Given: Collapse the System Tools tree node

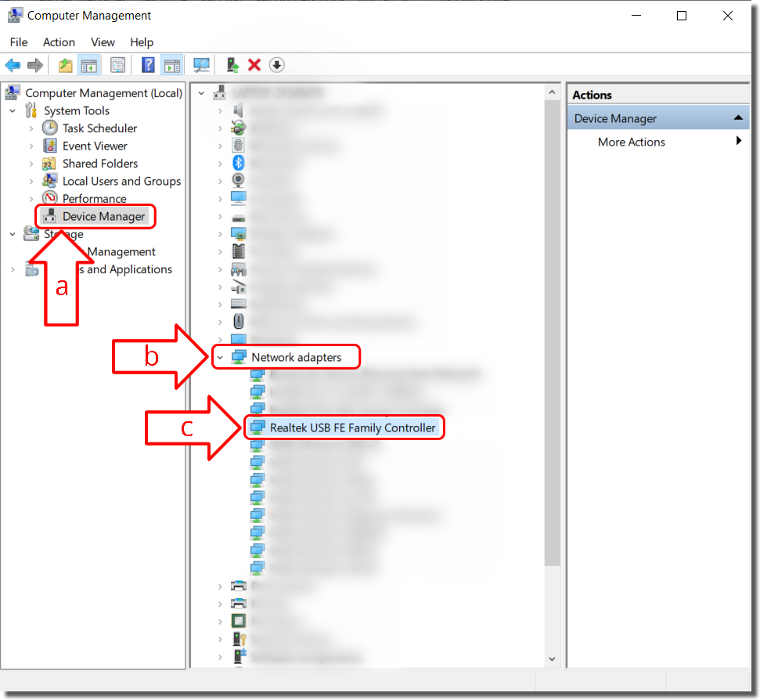Looking at the screenshot, I should pyautogui.click(x=13, y=111).
